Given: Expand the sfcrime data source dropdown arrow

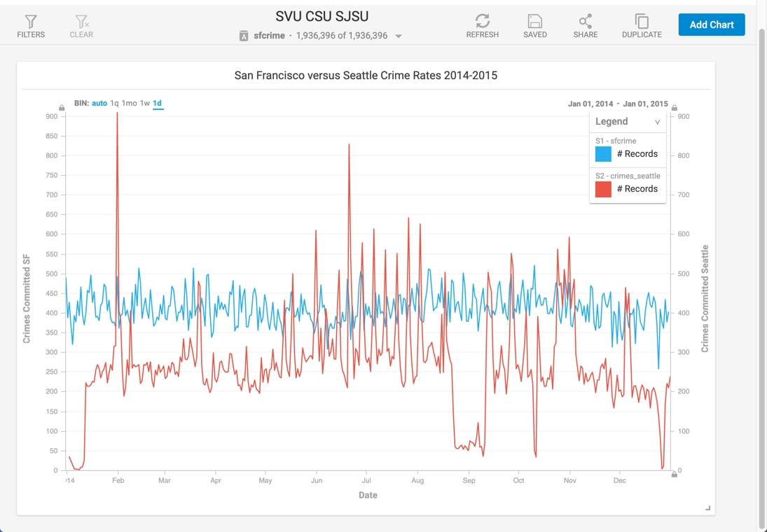Looking at the screenshot, I should pyautogui.click(x=399, y=36).
